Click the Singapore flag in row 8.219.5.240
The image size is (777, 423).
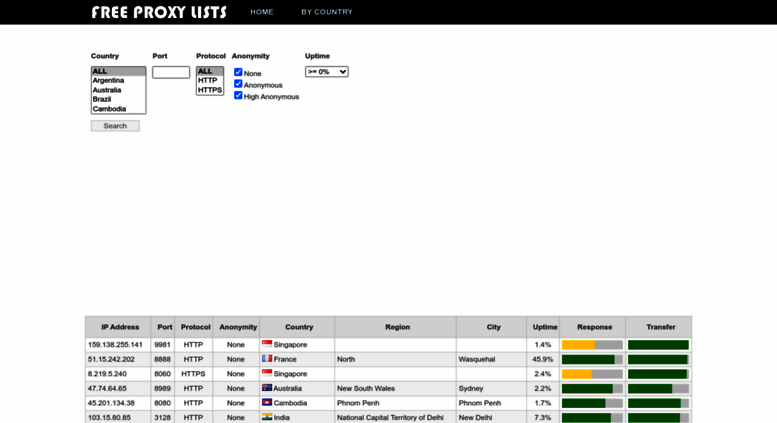267,373
